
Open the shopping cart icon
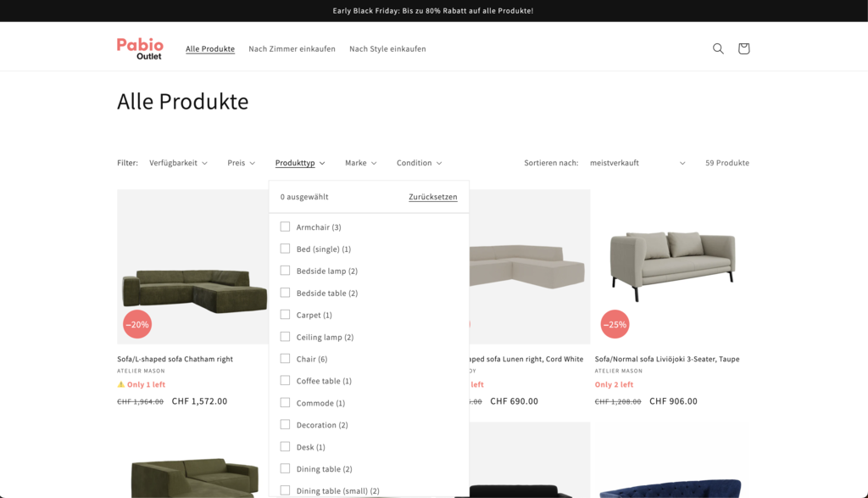(x=743, y=48)
